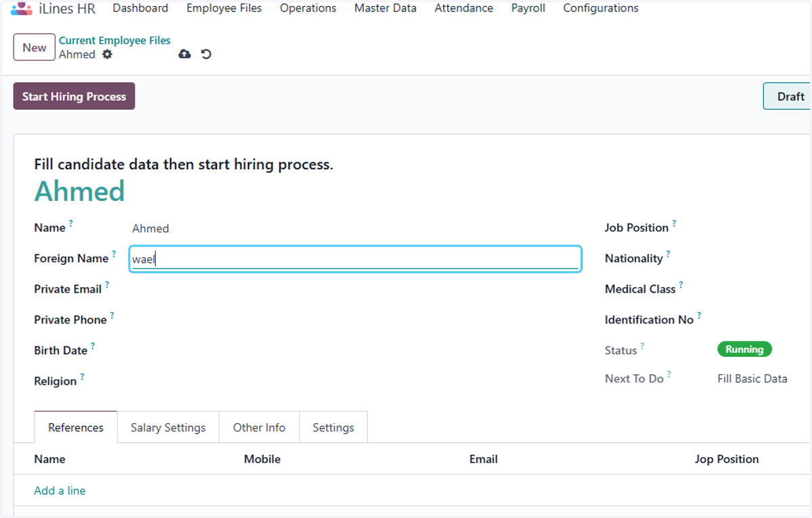The width and height of the screenshot is (812, 518).
Task: Click the Mobile column header
Action: pyautogui.click(x=262, y=459)
